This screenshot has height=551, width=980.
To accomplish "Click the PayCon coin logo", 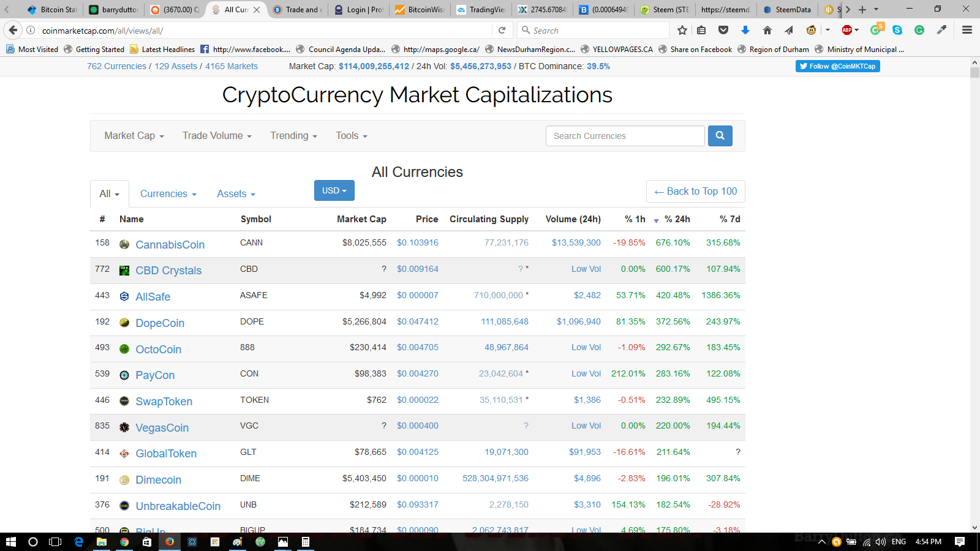I will (x=124, y=375).
